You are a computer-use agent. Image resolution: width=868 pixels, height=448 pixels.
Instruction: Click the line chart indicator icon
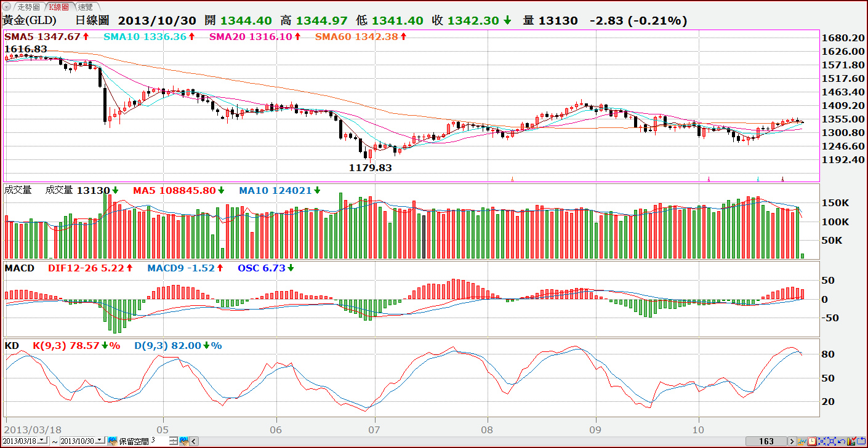pos(802,441)
